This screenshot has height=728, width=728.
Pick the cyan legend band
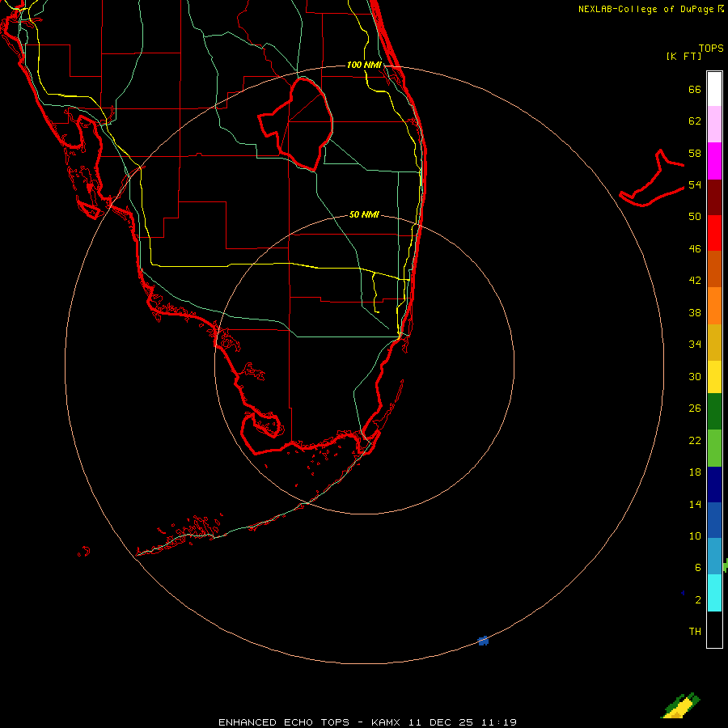coord(714,593)
